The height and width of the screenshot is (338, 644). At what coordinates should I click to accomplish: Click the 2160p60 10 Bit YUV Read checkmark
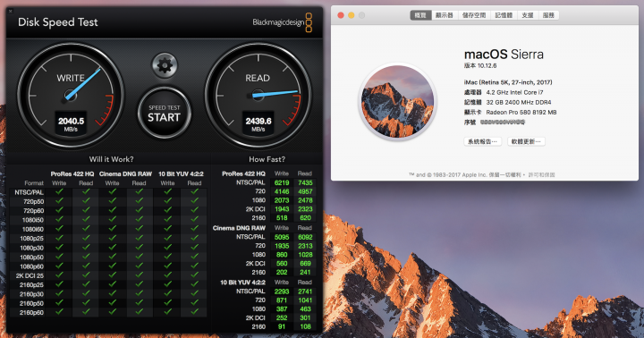click(x=194, y=312)
